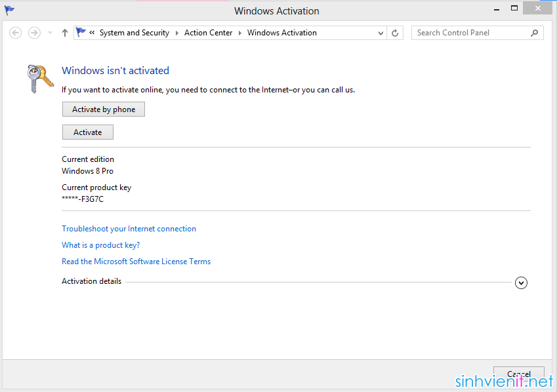
Task: Click the flag icon in the address bar
Action: 81,32
